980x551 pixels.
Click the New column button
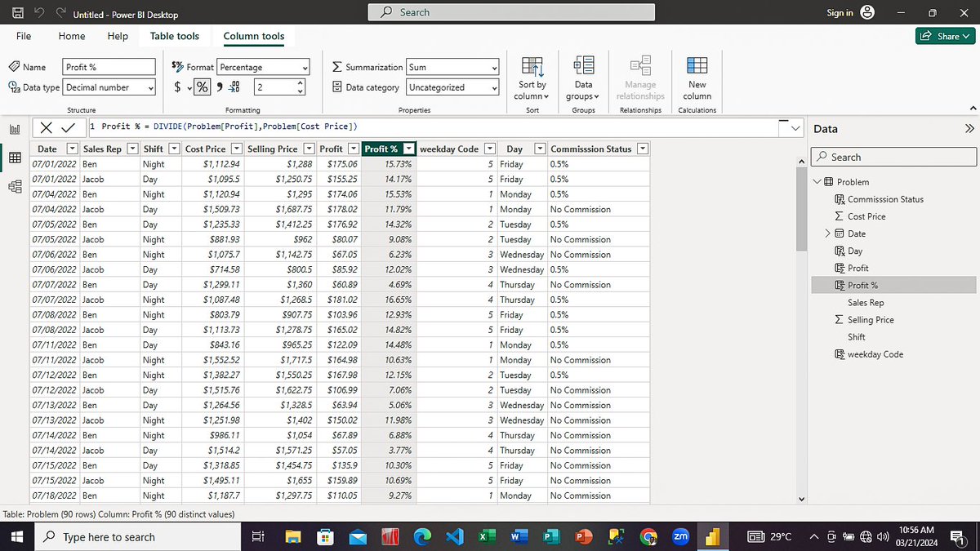click(x=697, y=78)
